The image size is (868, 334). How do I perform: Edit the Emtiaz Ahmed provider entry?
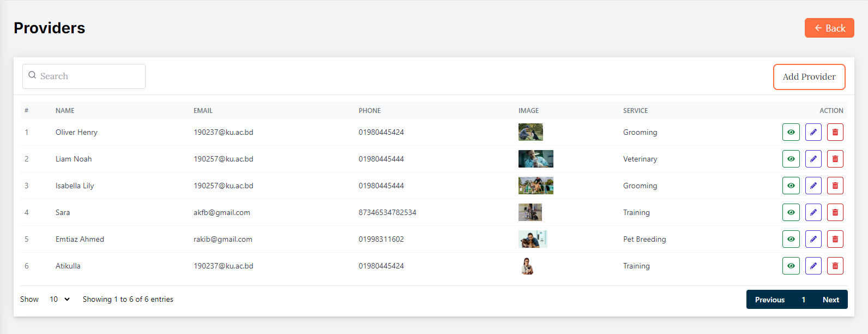(x=813, y=239)
